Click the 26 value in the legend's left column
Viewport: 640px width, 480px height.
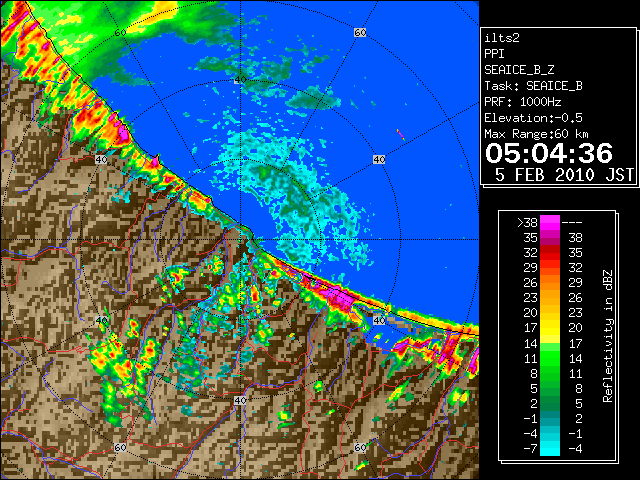click(x=531, y=283)
